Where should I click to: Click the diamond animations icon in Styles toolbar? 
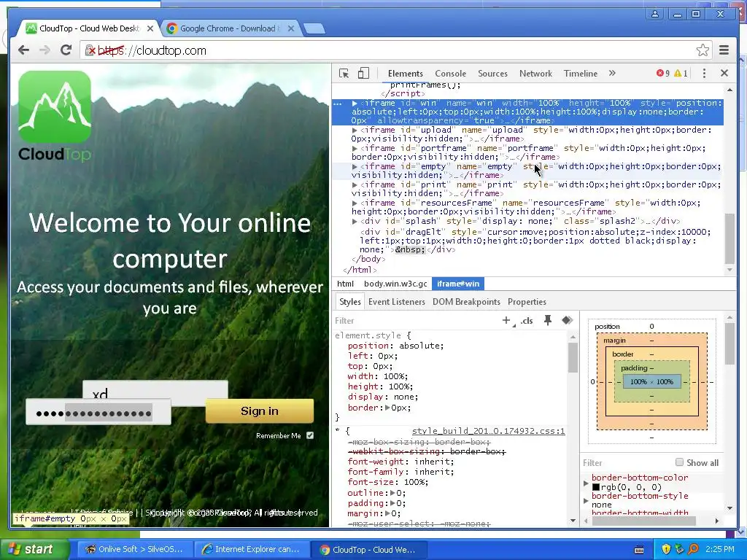coord(567,321)
